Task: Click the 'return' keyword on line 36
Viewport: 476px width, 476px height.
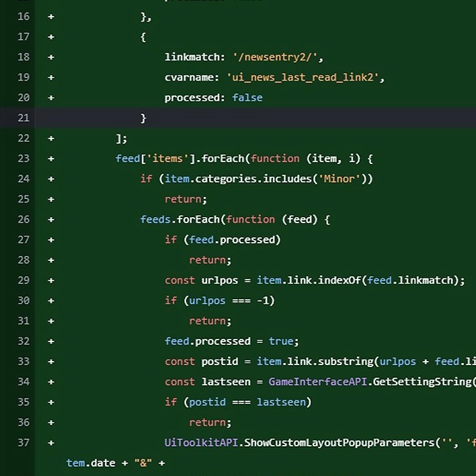Action: (208, 422)
